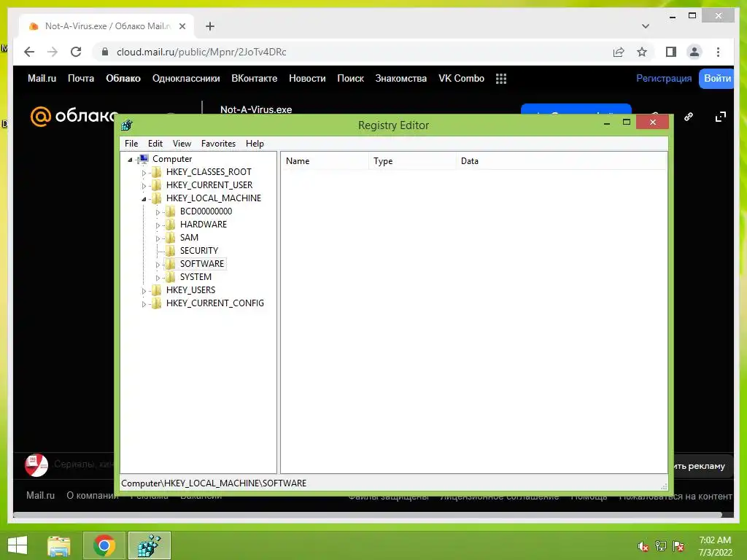Select the Not-A-Virus.exe browser tab
This screenshot has width=747, height=560.
107,26
